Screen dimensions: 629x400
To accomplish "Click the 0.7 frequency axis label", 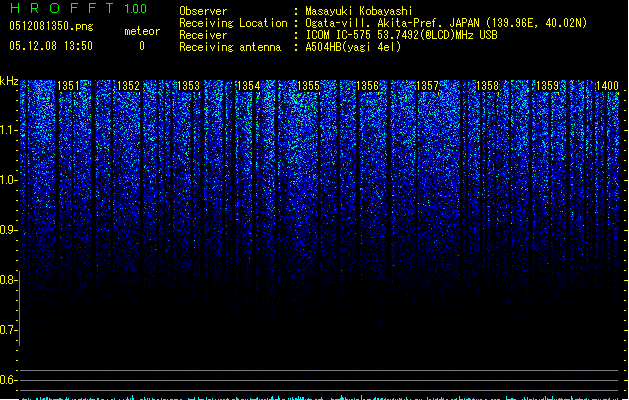I will coord(9,330).
